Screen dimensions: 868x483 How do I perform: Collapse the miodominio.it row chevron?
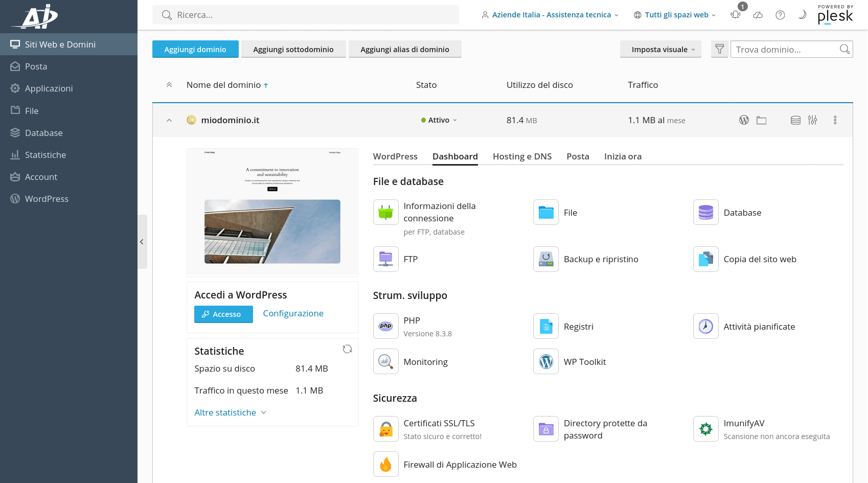click(x=169, y=120)
